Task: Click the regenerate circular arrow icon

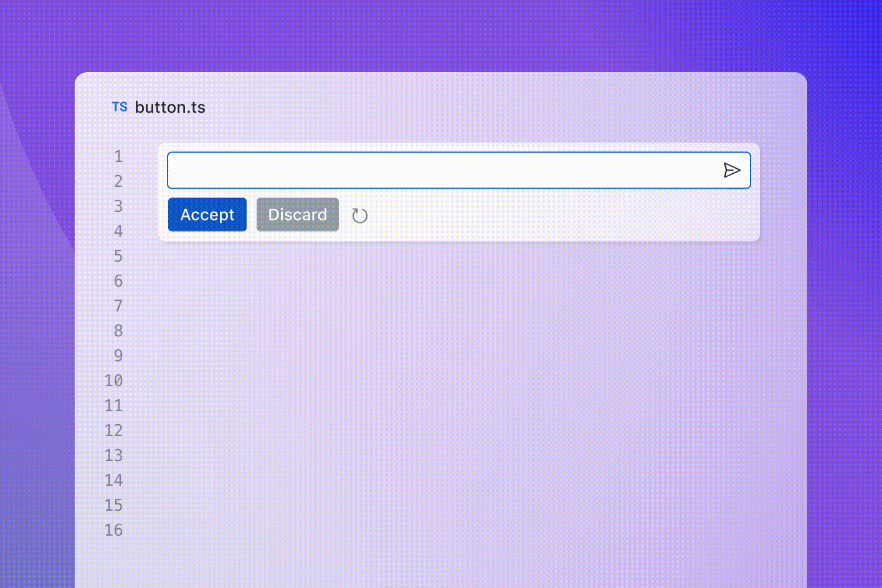Action: coord(359,216)
